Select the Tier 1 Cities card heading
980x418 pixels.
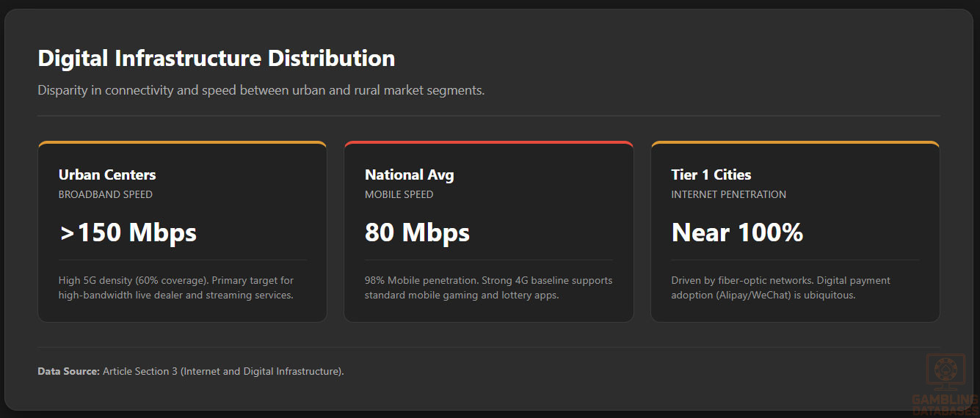click(x=711, y=175)
